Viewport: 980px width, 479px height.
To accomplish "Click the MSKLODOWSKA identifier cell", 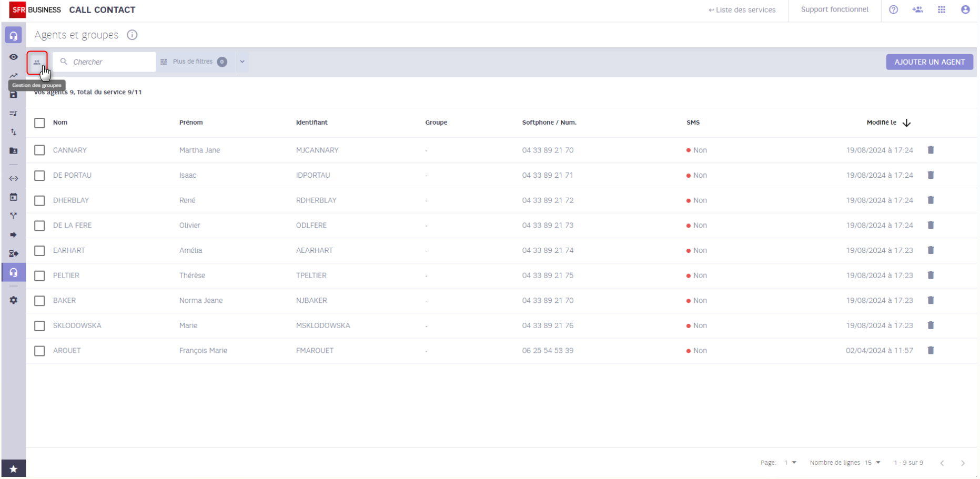I will click(323, 325).
